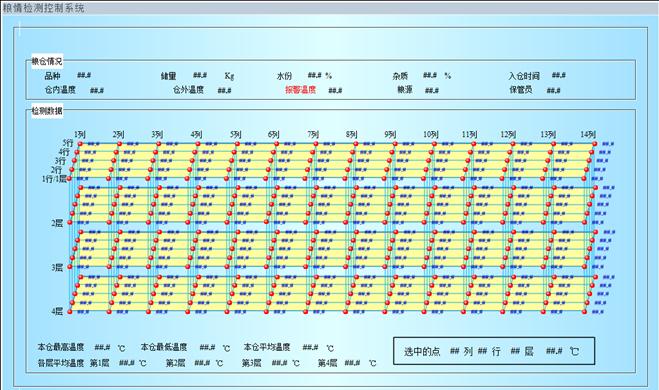Click the 1列 column header
Viewport: 659px width, 390px height.
pos(80,134)
